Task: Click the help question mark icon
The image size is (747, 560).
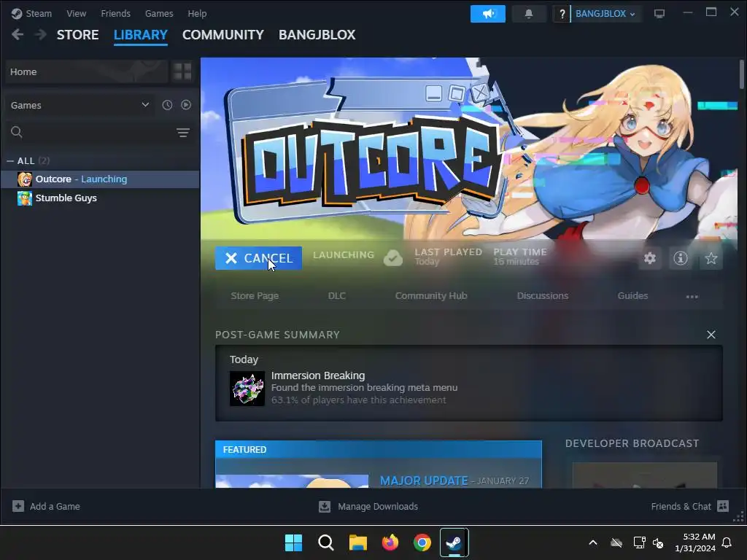Action: pyautogui.click(x=562, y=14)
